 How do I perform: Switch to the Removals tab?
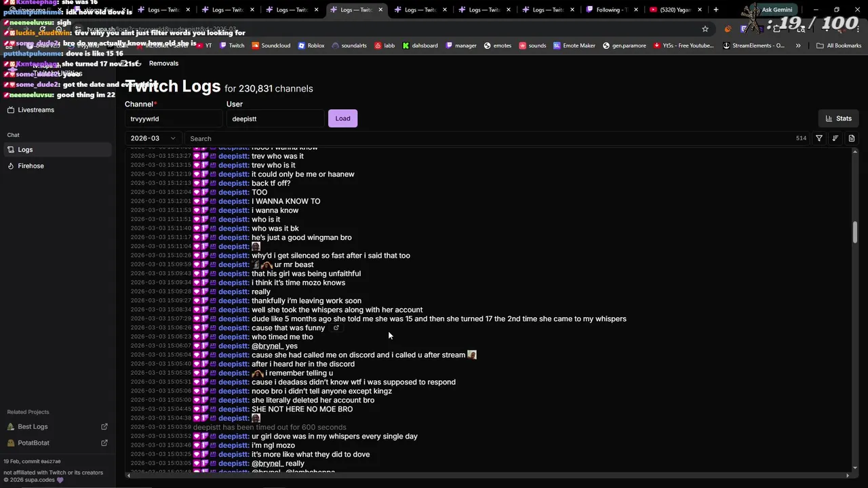point(163,63)
